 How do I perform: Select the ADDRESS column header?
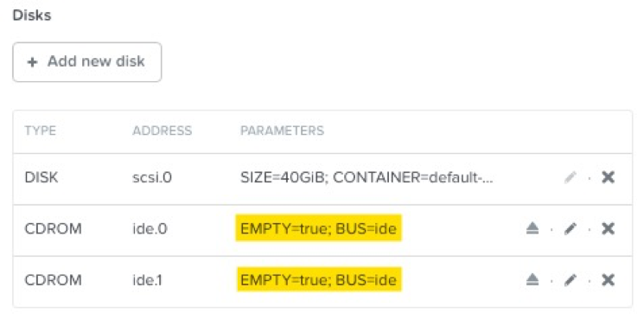(163, 131)
